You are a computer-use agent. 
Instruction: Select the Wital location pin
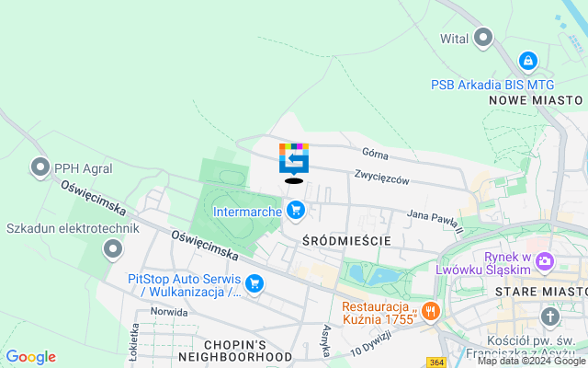point(483,38)
